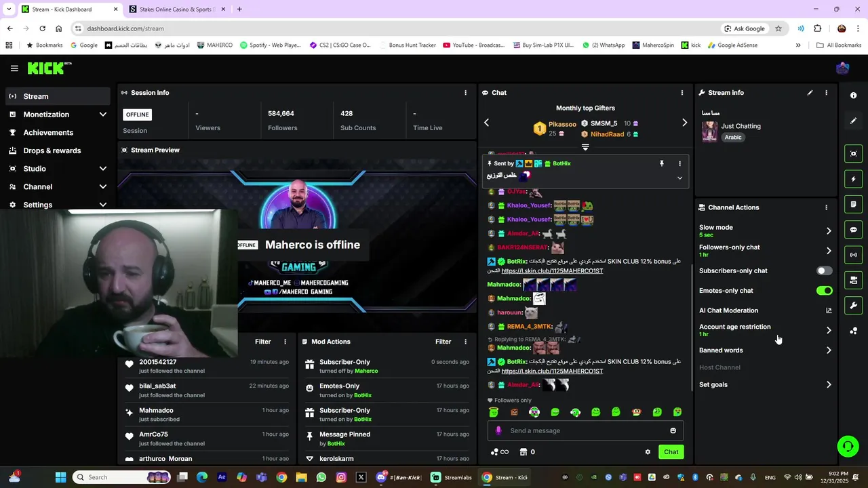Open the info icon in right sidebar
The height and width of the screenshot is (488, 868).
pyautogui.click(x=853, y=96)
